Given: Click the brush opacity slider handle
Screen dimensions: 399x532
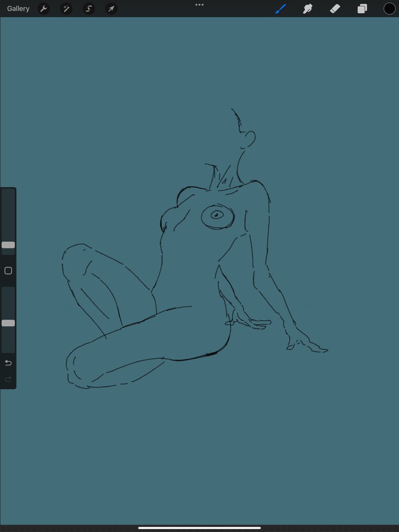Looking at the screenshot, I should pyautogui.click(x=8, y=323).
